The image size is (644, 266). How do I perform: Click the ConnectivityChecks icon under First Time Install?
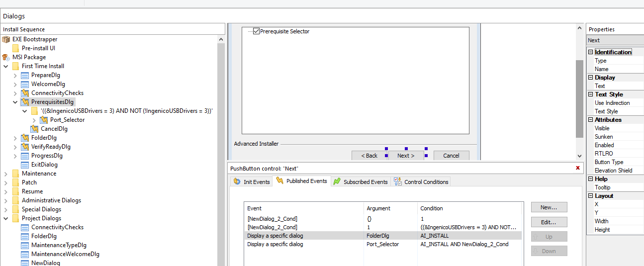(25, 93)
